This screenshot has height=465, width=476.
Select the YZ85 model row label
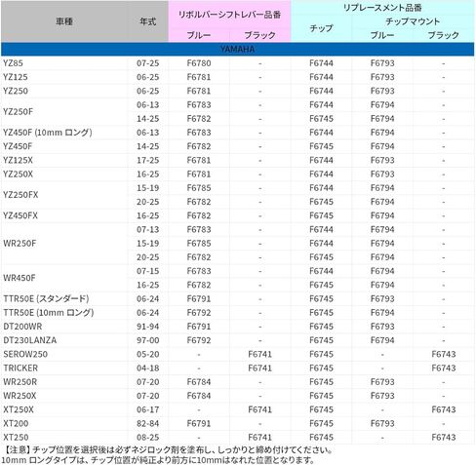[13, 63]
